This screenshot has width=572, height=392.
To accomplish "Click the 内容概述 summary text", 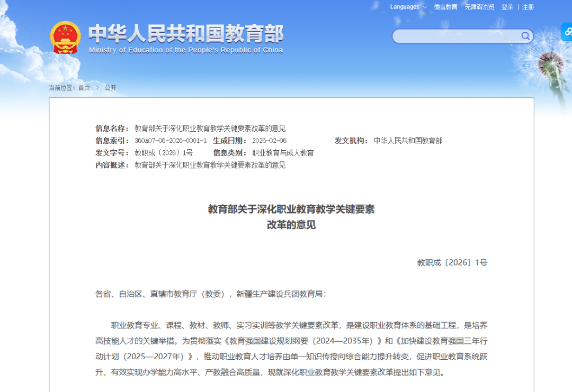I will 210,165.
